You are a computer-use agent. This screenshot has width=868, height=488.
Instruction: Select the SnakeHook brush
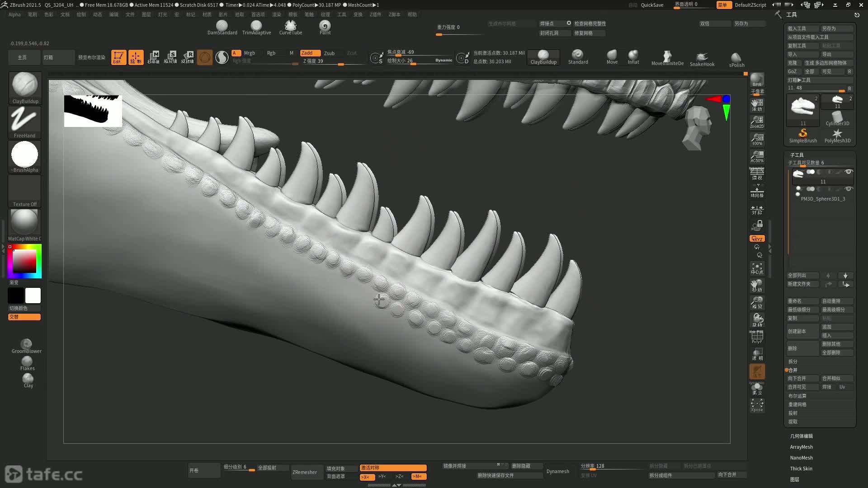[x=702, y=59]
